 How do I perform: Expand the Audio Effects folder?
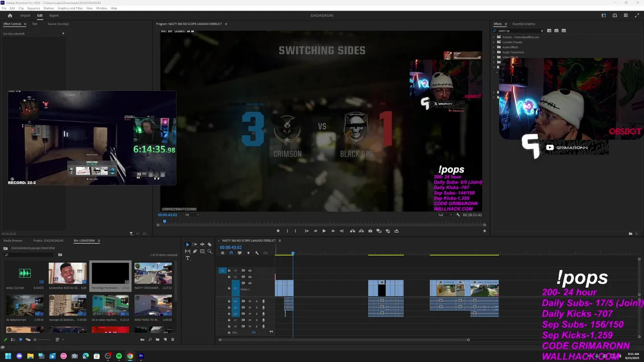[494, 47]
